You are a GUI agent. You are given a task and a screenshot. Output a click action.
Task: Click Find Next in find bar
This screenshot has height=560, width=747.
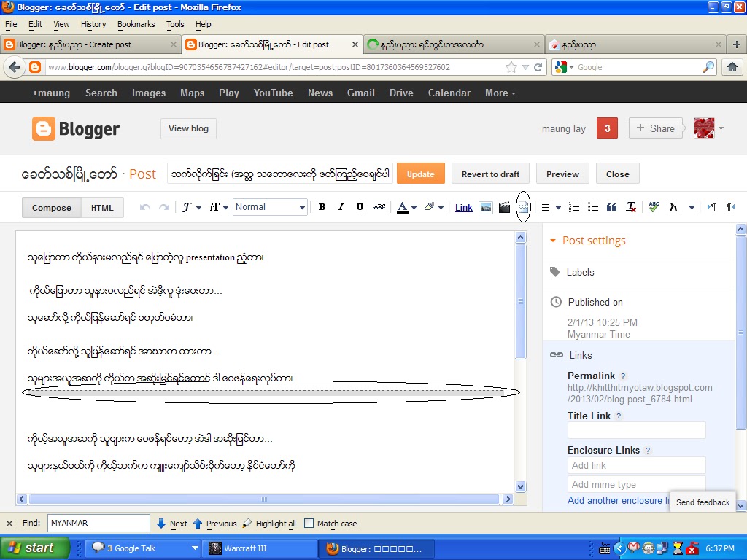pos(172,524)
